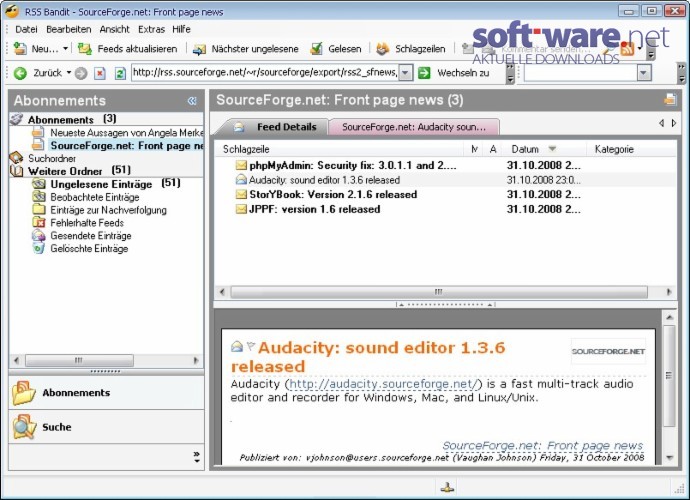Open SourceForge.net: Front page news link
Image resolution: width=690 pixels, height=500 pixels.
(543, 445)
